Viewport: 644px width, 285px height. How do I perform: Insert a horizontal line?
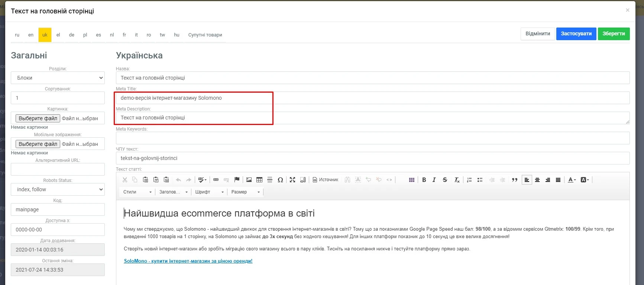[270, 180]
